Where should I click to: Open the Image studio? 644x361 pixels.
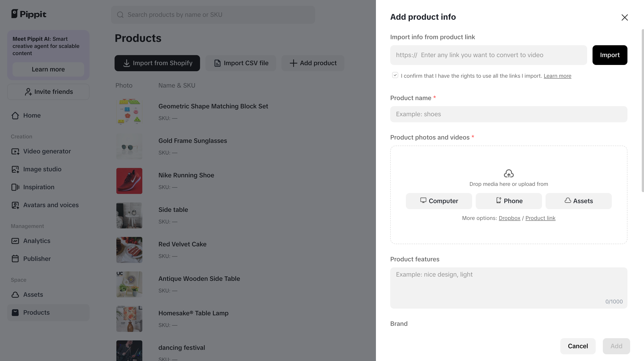pos(42,169)
